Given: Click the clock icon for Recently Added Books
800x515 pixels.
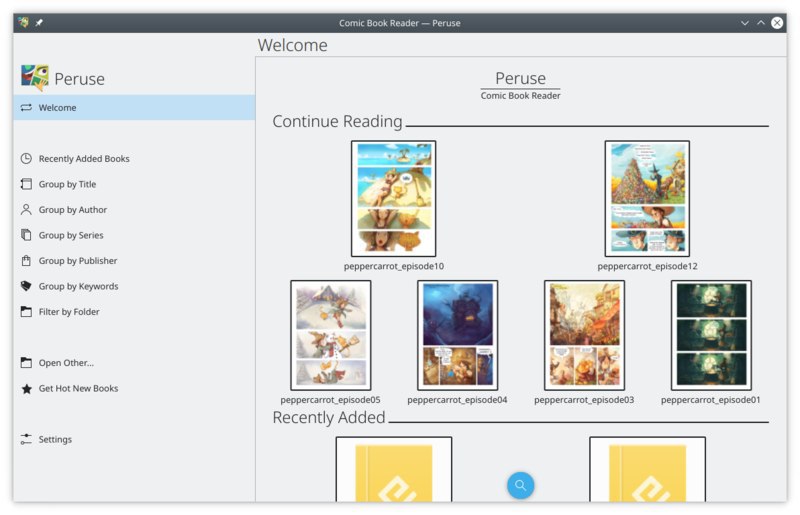Looking at the screenshot, I should (26, 159).
